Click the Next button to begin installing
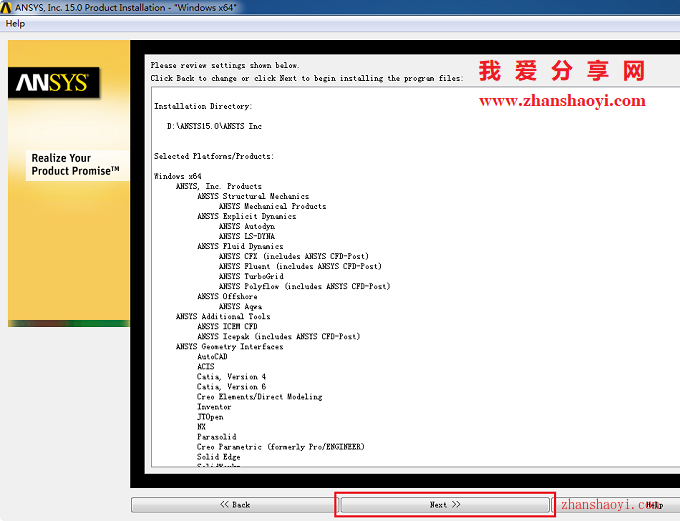 point(445,505)
